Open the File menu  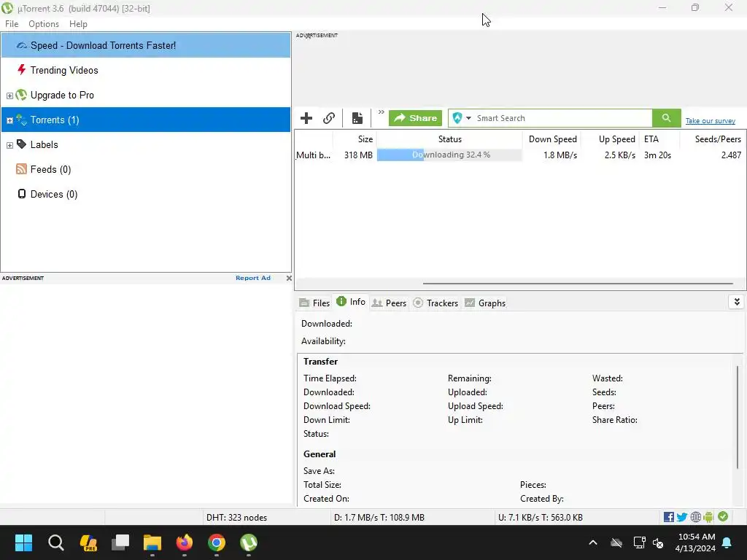(x=12, y=24)
